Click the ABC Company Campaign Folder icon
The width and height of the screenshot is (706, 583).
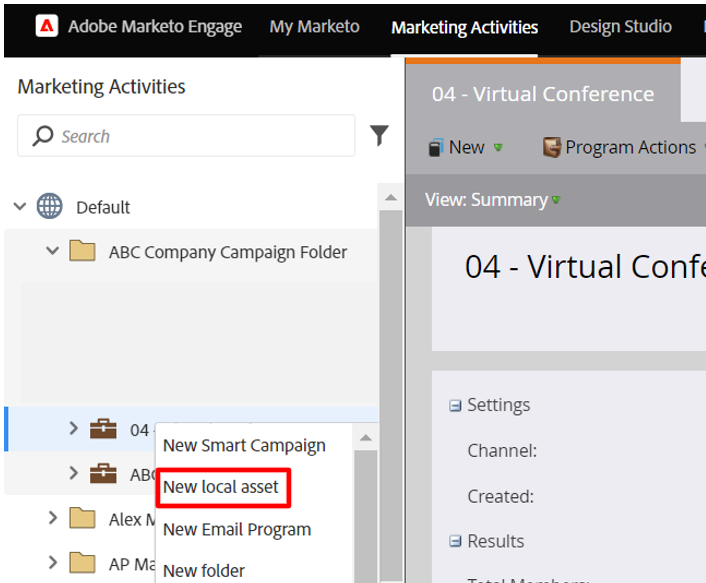tap(82, 251)
